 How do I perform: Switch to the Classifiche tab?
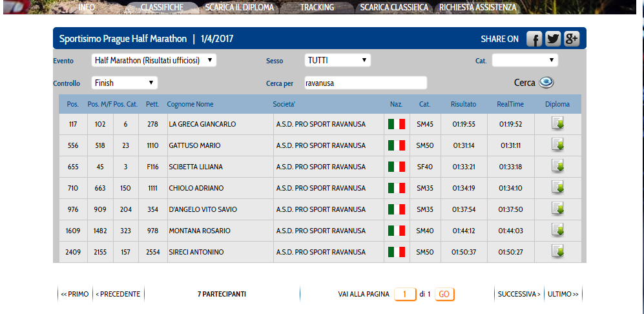click(161, 7)
